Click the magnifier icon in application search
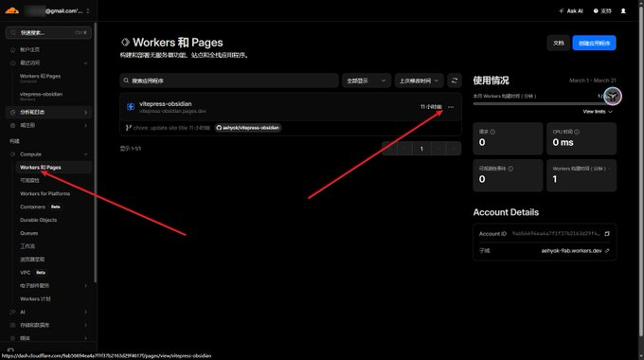Screen dimensions: 644x360 coord(126,81)
